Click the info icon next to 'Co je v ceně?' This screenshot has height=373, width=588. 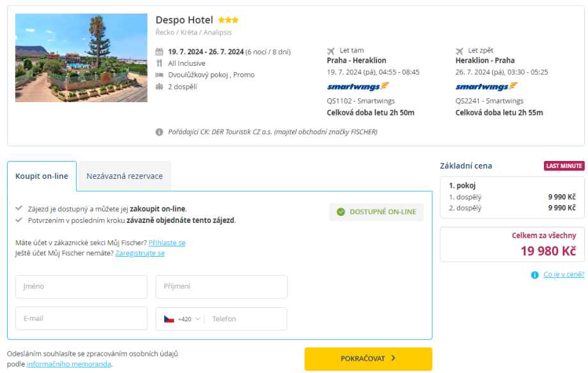click(534, 275)
